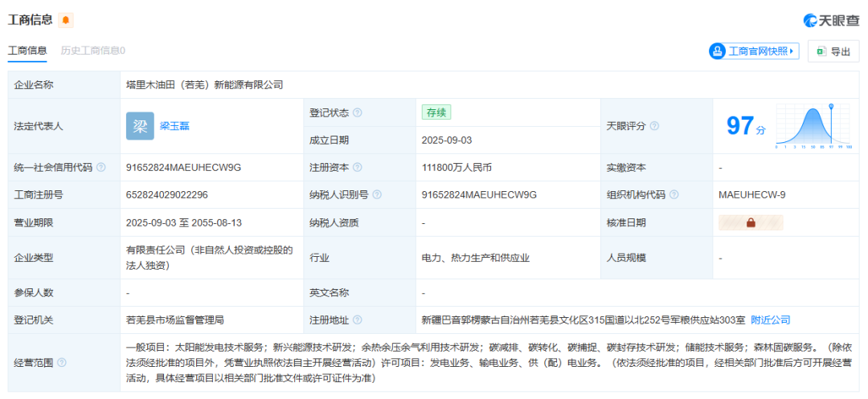Select registration number 652824029022296
This screenshot has height=399, width=868.
[x=167, y=194]
